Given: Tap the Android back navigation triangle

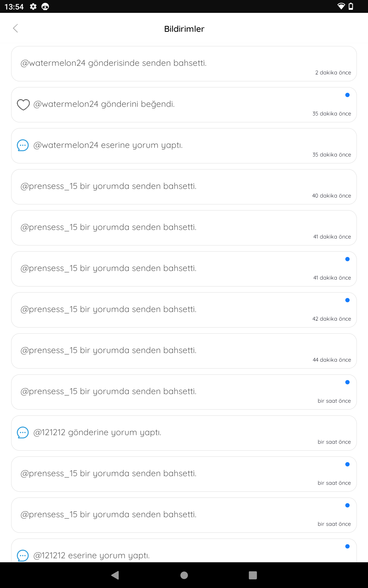Looking at the screenshot, I should 115,575.
